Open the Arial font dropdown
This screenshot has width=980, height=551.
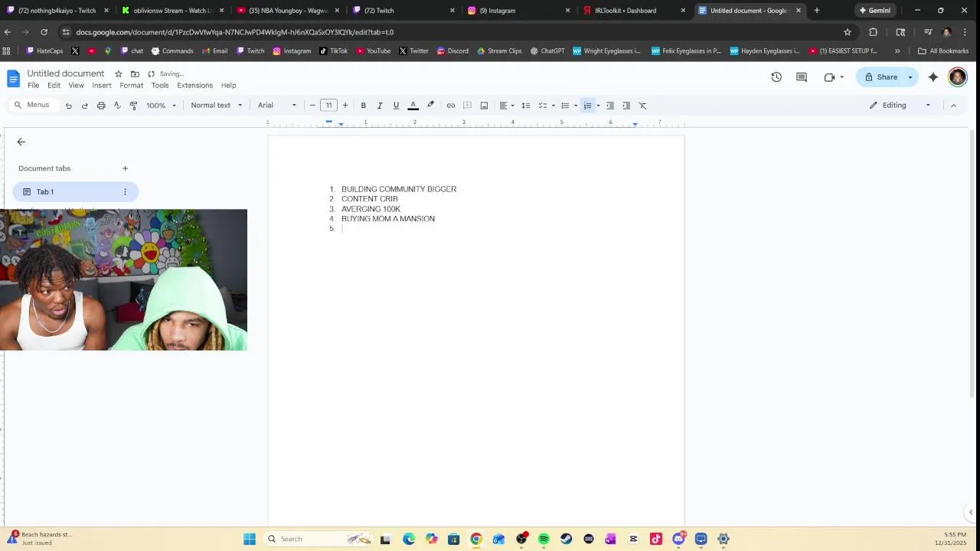pos(277,106)
